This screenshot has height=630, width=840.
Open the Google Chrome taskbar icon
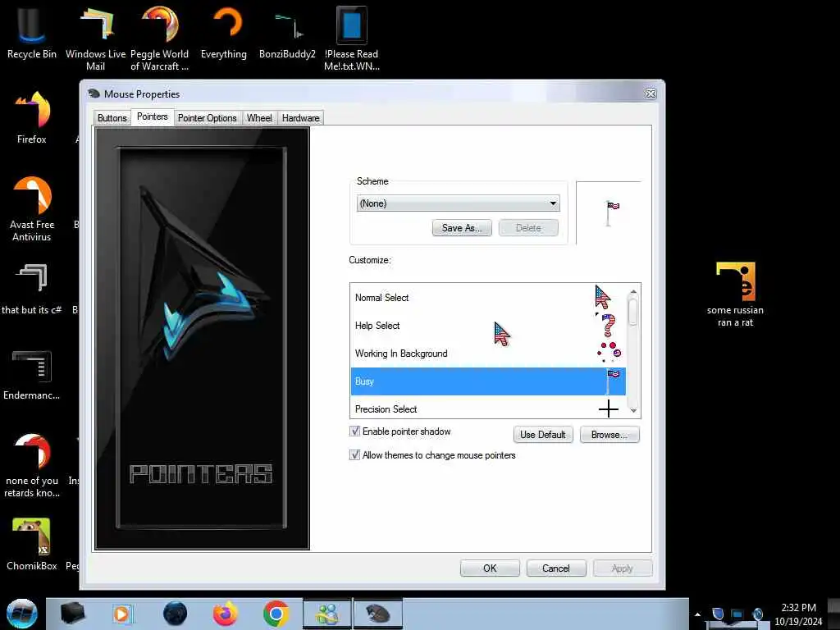pyautogui.click(x=276, y=614)
